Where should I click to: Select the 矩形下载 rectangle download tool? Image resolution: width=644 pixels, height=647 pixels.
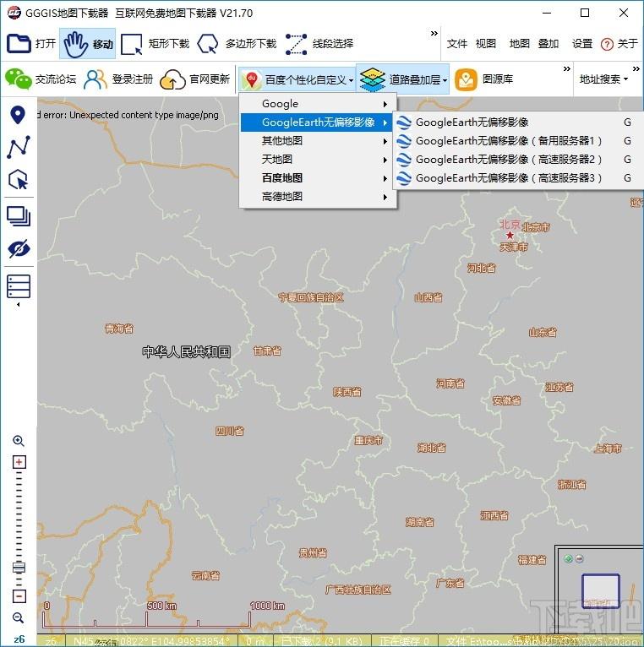pos(156,43)
